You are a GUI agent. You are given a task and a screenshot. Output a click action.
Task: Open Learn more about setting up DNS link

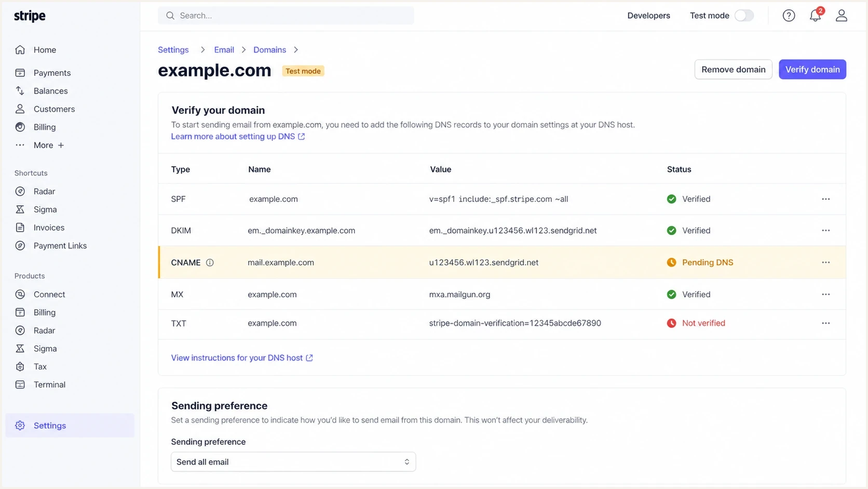238,137
